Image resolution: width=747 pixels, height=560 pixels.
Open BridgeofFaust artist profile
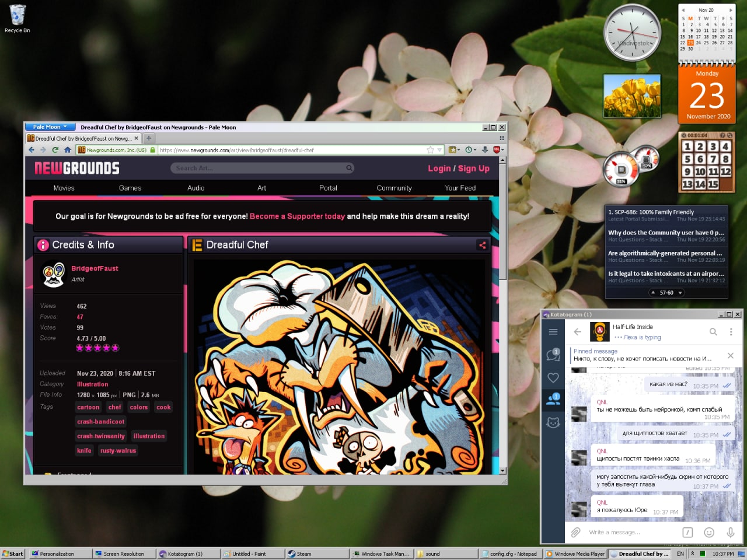coord(95,268)
